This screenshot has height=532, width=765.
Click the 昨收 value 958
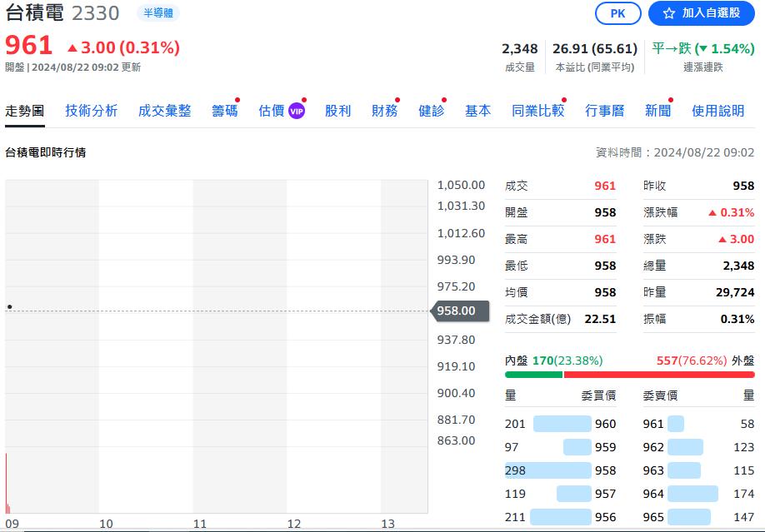[743, 186]
